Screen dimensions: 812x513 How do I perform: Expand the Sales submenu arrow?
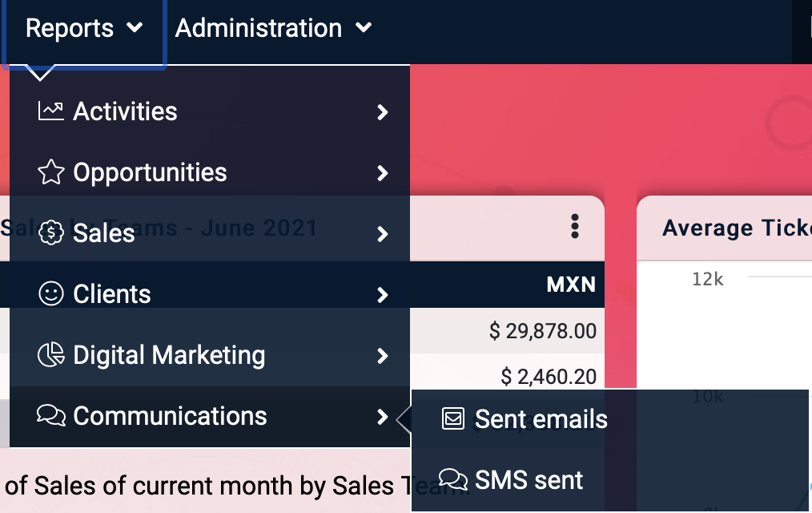click(382, 234)
